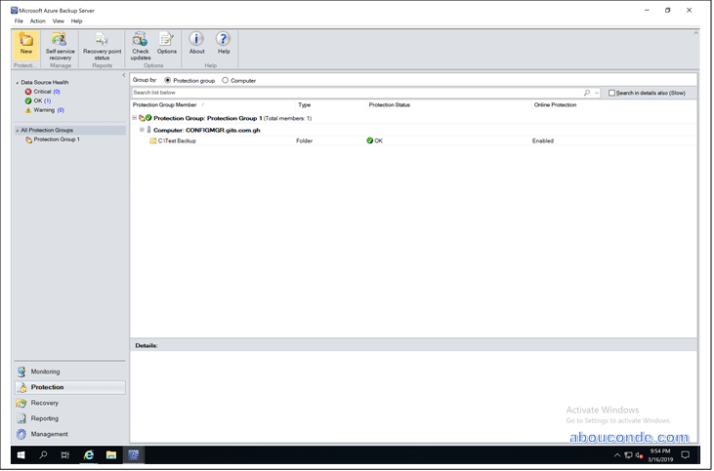The width and height of the screenshot is (714, 471).
Task: Open Windows Start menu on taskbar
Action: [20, 455]
